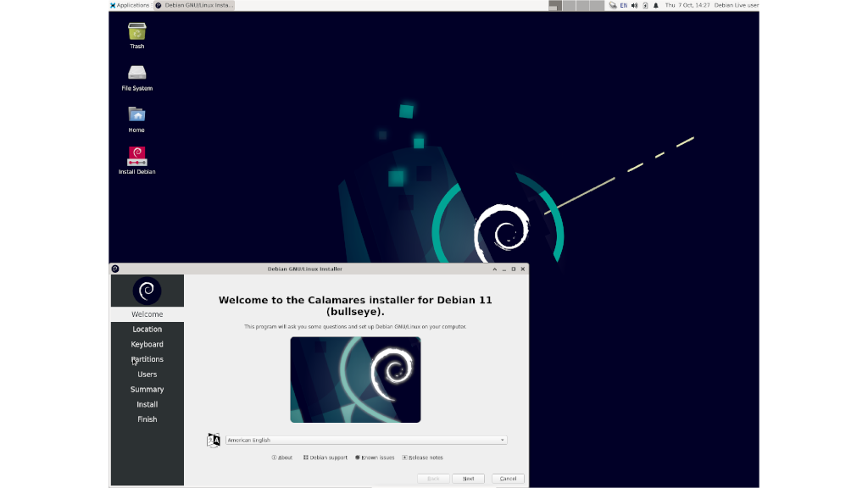Click the power manager battery tray icon
This screenshot has height=488, width=868.
pos(645,5)
